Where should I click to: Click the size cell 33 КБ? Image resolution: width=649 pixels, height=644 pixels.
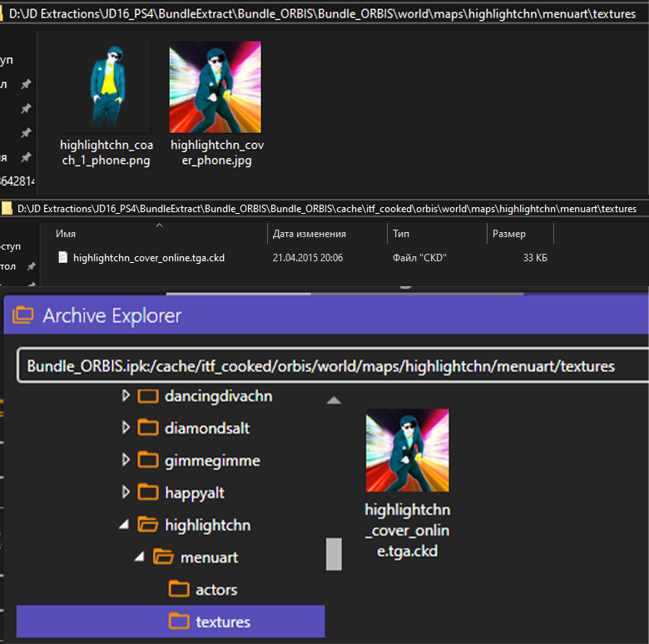[x=535, y=258]
